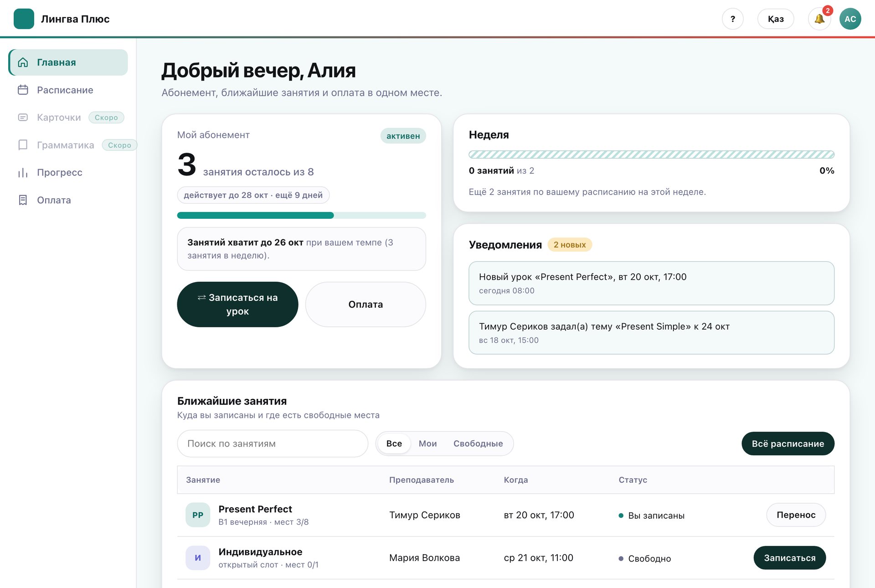Open Оплата section in the sidebar

coord(68,200)
